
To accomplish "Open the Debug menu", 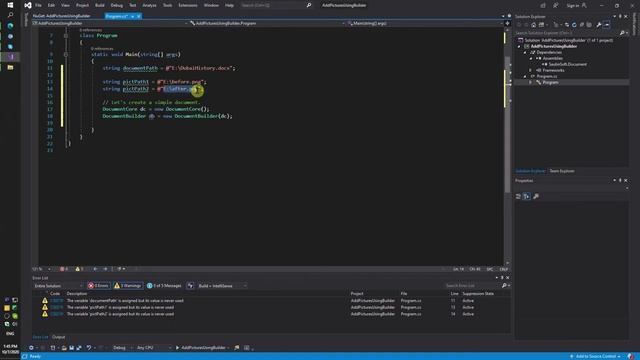I will click(117, 5).
